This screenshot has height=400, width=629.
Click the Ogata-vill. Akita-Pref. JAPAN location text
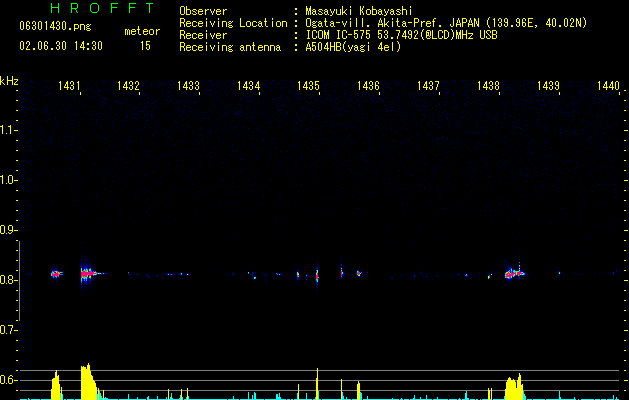point(446,23)
